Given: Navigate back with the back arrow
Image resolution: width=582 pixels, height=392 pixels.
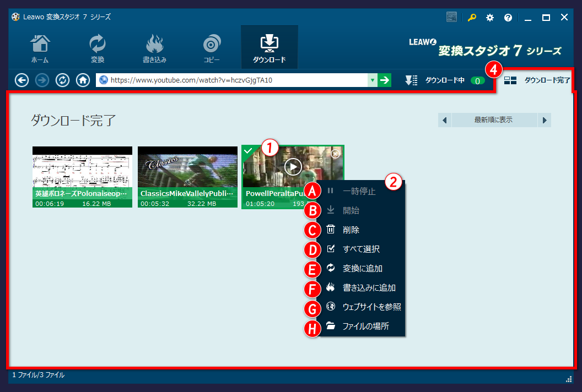Looking at the screenshot, I should (x=21, y=80).
